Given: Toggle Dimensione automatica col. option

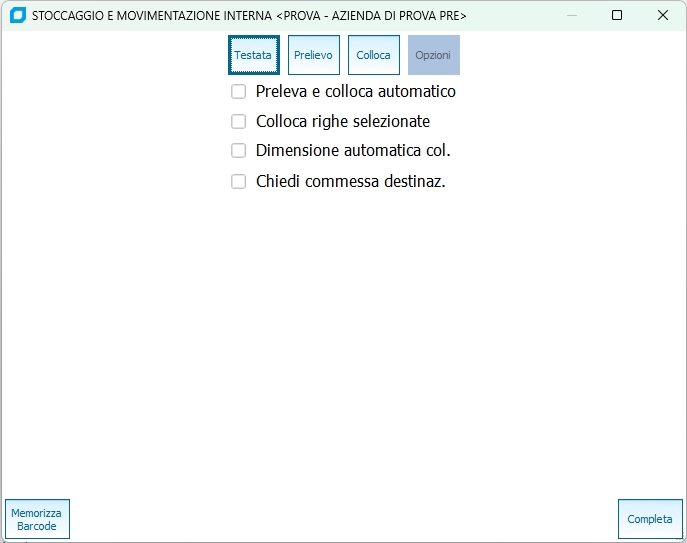Looking at the screenshot, I should [x=238, y=150].
